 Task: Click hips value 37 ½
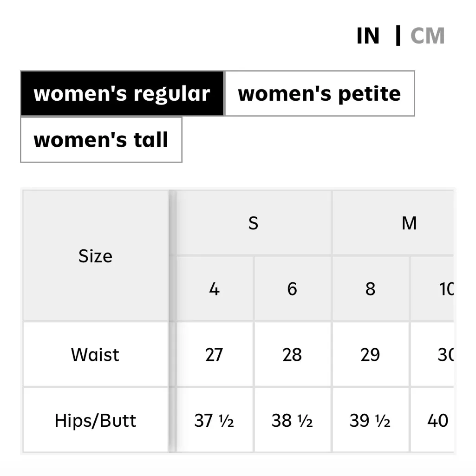click(214, 421)
